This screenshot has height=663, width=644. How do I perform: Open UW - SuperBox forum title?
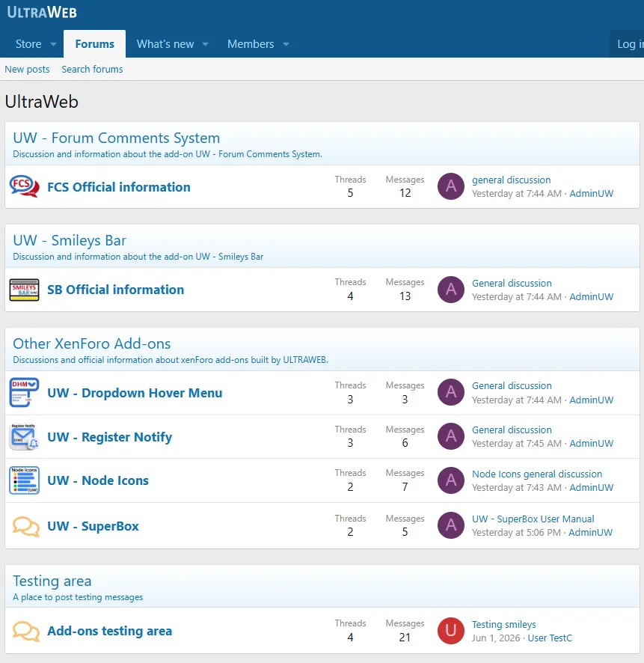[93, 526]
